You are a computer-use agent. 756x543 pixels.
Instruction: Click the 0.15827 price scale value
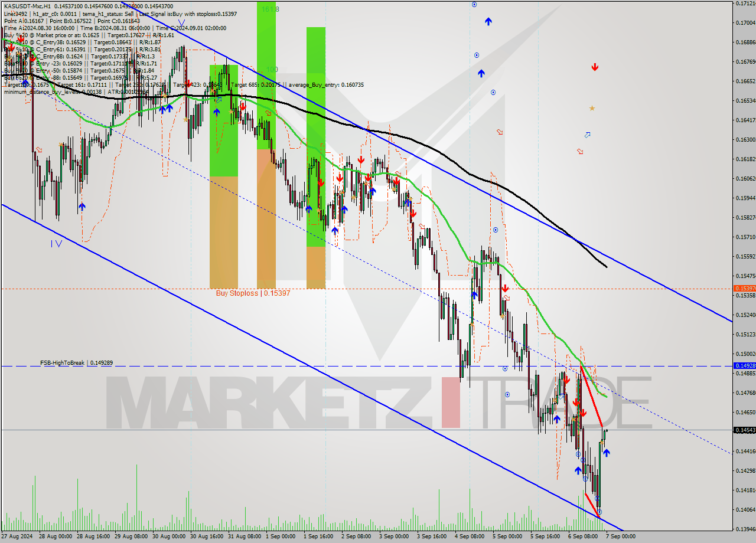click(745, 218)
